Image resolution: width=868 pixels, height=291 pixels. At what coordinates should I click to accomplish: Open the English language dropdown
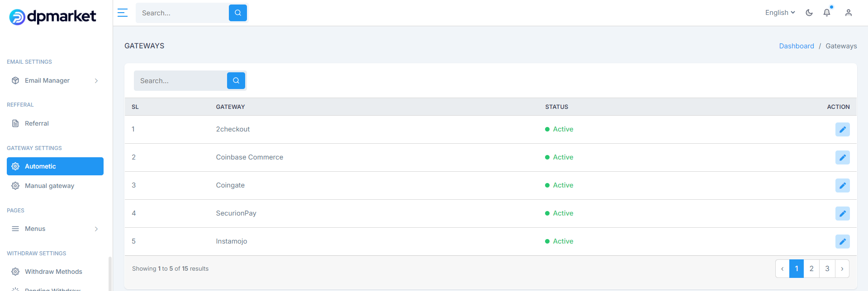click(x=780, y=13)
